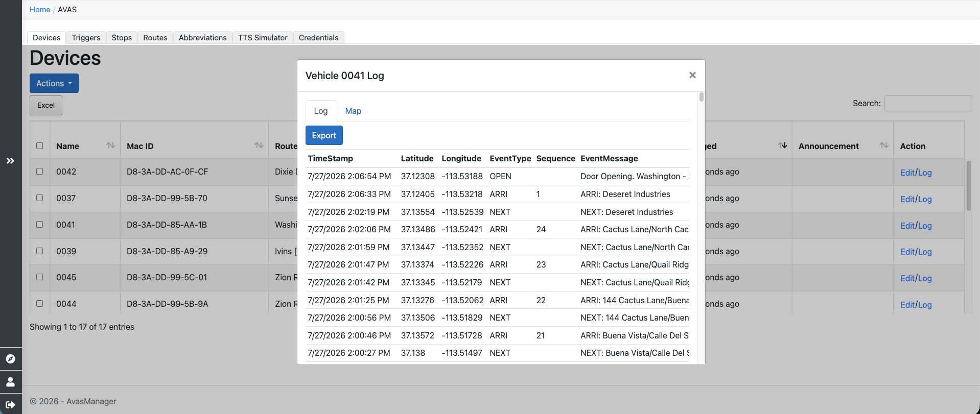Click the EventType column header in log

click(510, 158)
